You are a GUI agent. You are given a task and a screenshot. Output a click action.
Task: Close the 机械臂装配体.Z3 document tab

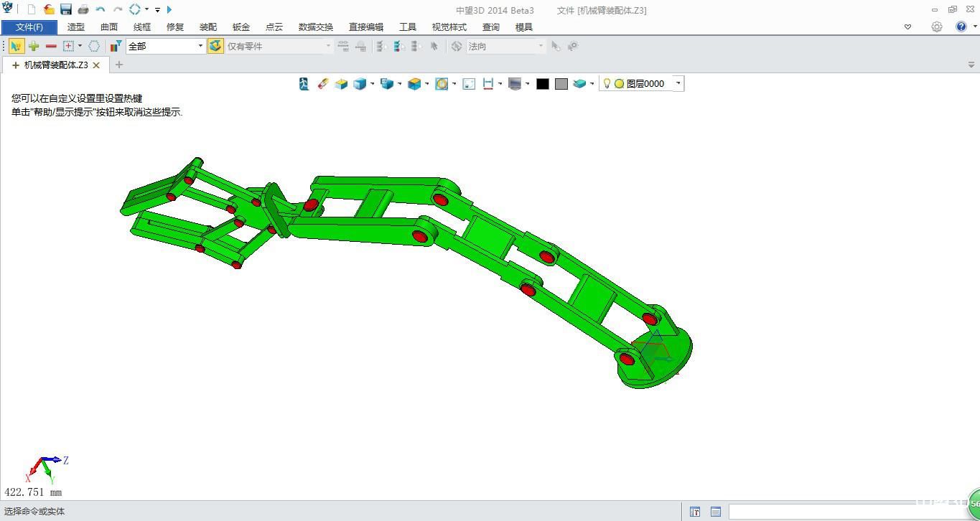(97, 65)
